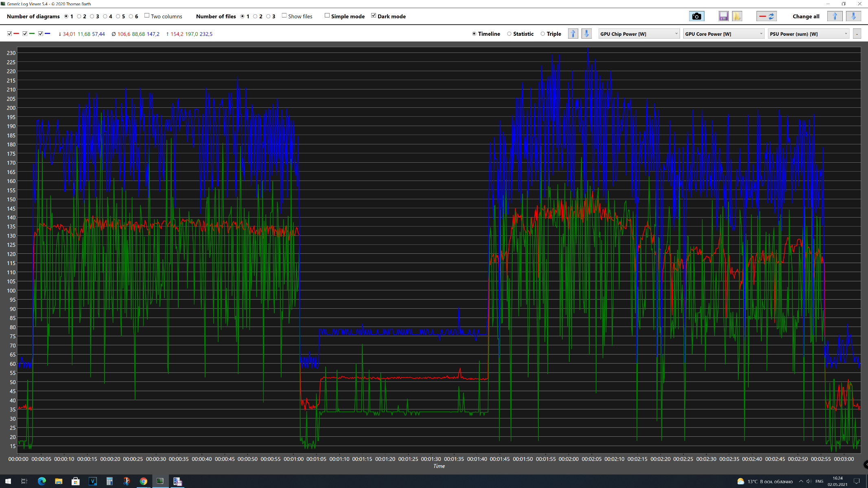Open the GPU Chip Power [W] dropdown
This screenshot has height=488, width=868.
[639, 34]
